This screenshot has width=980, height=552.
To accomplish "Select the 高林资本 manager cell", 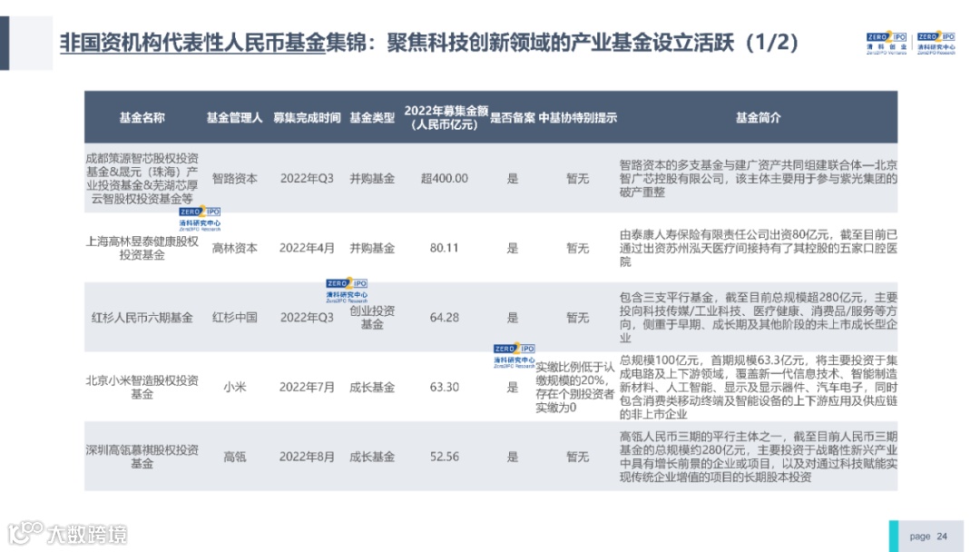I will tap(234, 248).
